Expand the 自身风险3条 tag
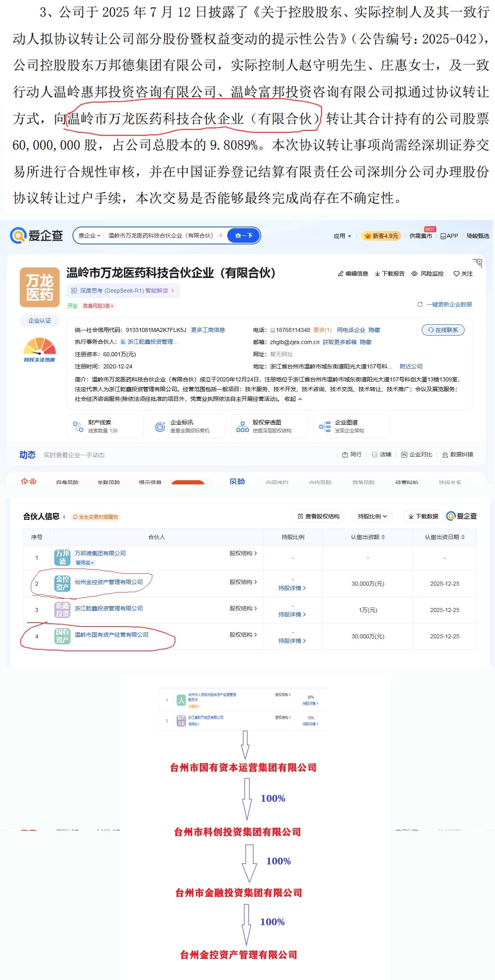This screenshot has width=495, height=980. tap(98, 306)
